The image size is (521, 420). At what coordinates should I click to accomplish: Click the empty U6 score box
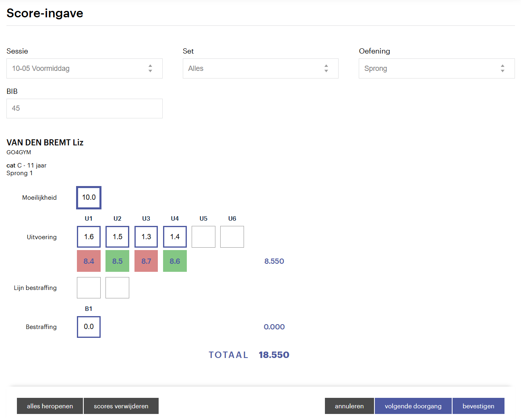[x=232, y=237]
